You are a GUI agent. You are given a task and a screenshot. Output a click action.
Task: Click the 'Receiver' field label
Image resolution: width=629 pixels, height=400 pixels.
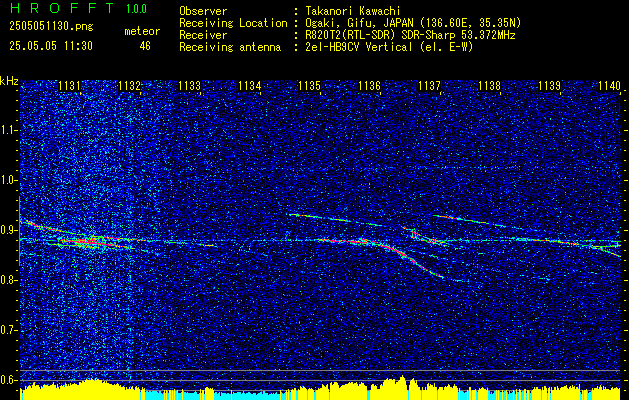[203, 35]
